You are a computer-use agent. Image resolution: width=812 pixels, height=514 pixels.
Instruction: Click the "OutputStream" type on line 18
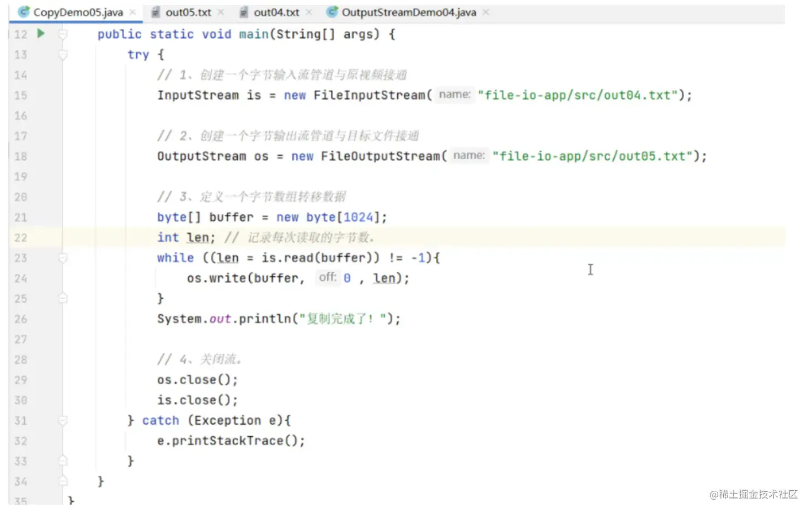[x=202, y=156]
